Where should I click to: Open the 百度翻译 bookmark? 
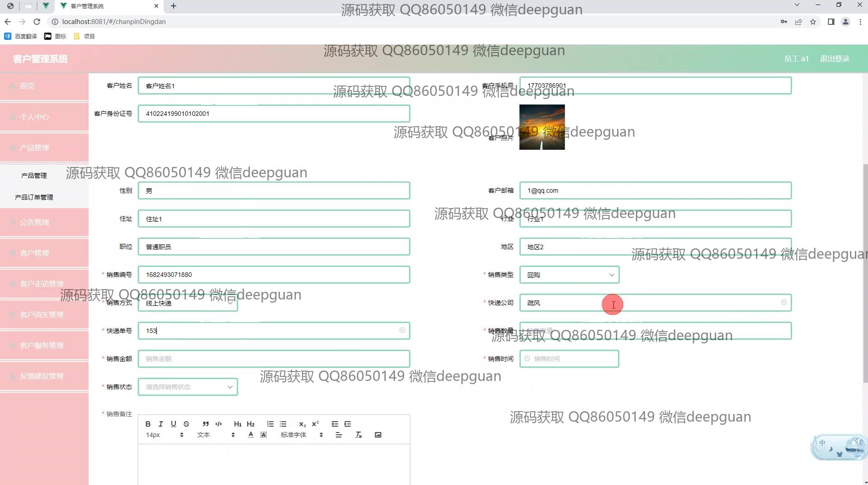pyautogui.click(x=21, y=36)
